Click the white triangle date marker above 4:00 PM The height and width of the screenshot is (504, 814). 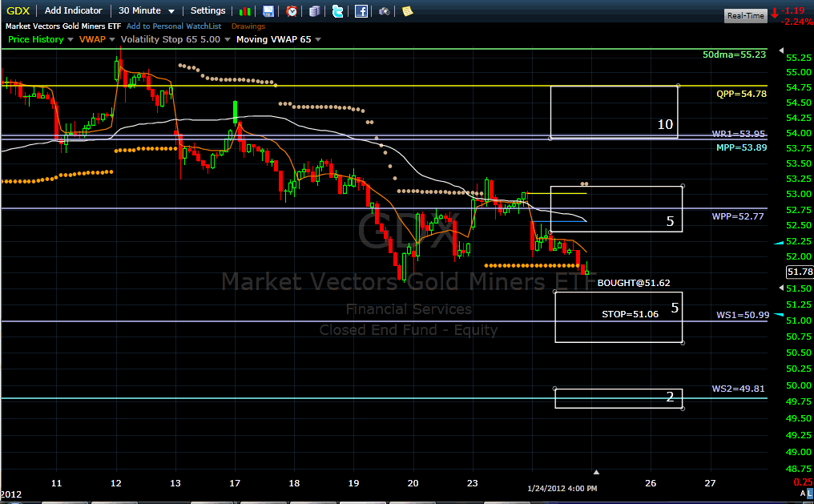[597, 472]
